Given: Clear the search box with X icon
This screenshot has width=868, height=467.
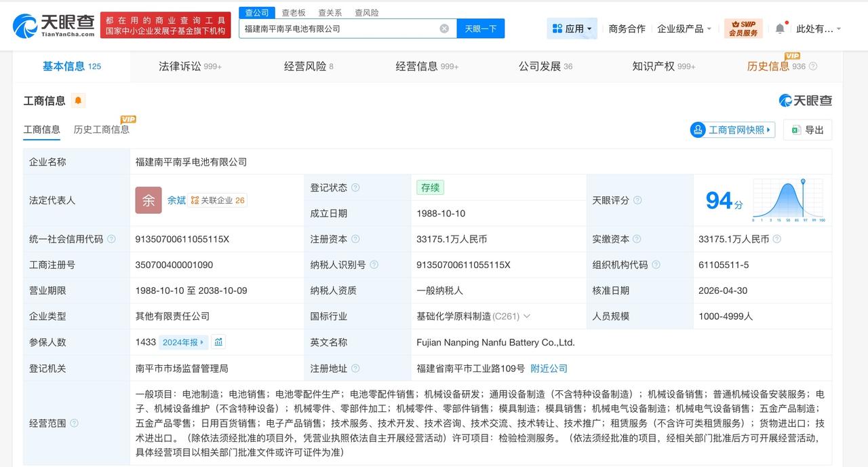Looking at the screenshot, I should pyautogui.click(x=444, y=29).
